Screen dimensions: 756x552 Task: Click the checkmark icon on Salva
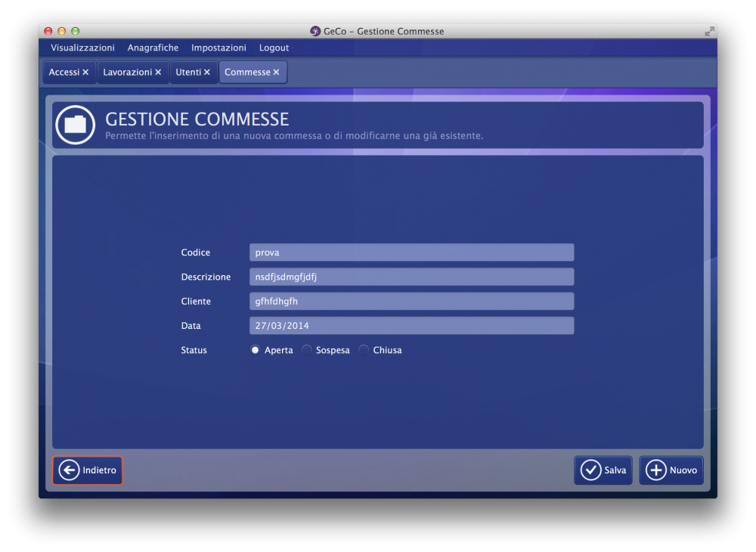pyautogui.click(x=590, y=470)
